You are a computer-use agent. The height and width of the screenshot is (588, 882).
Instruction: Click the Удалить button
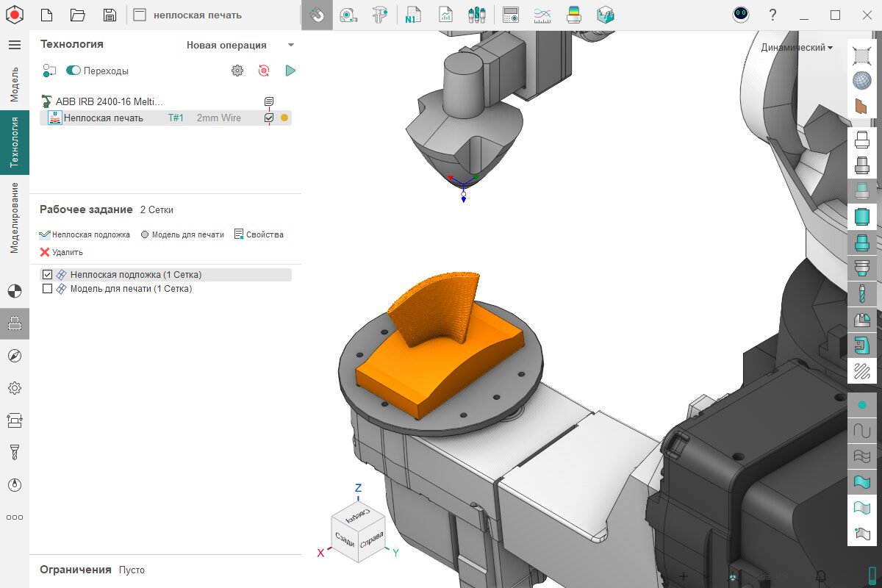pos(61,252)
